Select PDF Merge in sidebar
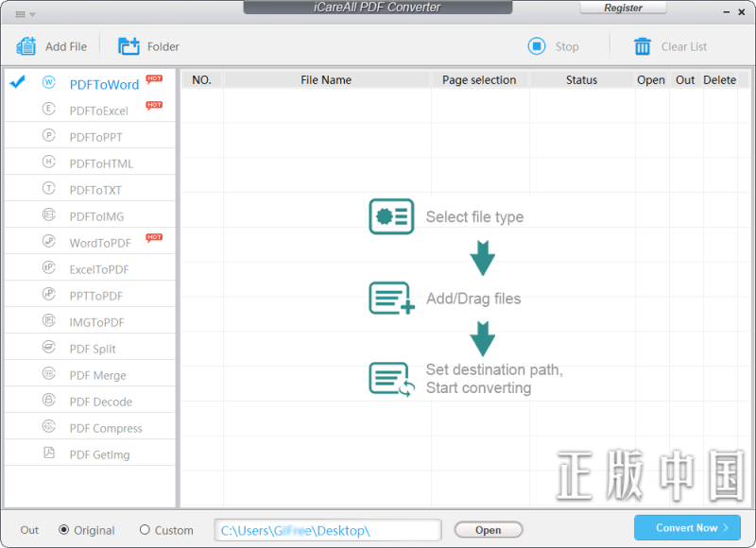The width and height of the screenshot is (756, 548). (90, 373)
